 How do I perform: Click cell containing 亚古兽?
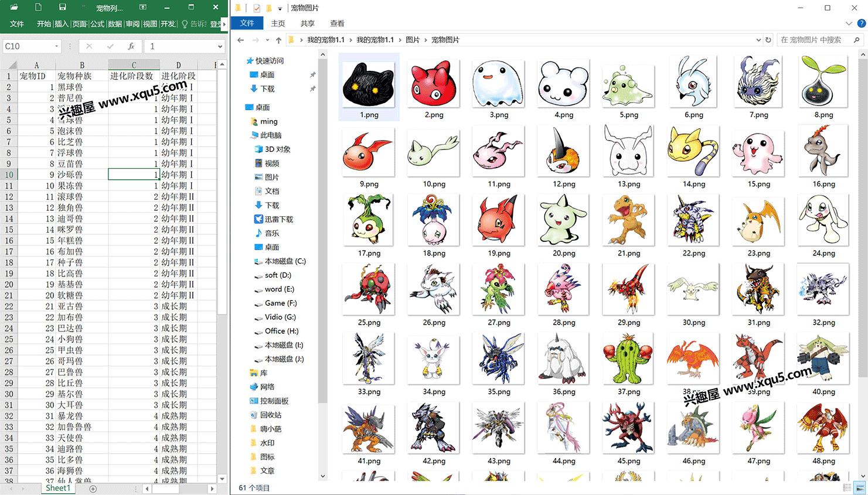[82, 306]
